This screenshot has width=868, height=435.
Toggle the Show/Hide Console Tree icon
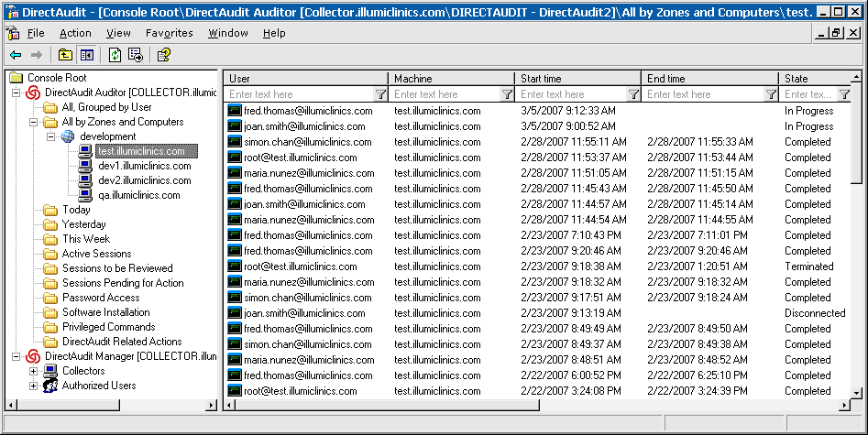[x=86, y=55]
